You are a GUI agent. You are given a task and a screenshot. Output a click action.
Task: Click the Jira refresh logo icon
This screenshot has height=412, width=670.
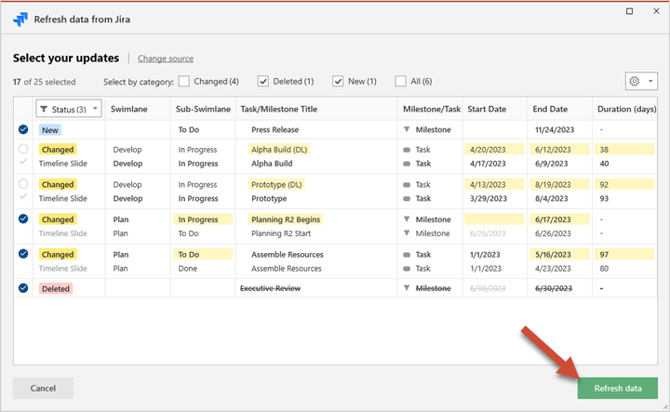[20, 18]
